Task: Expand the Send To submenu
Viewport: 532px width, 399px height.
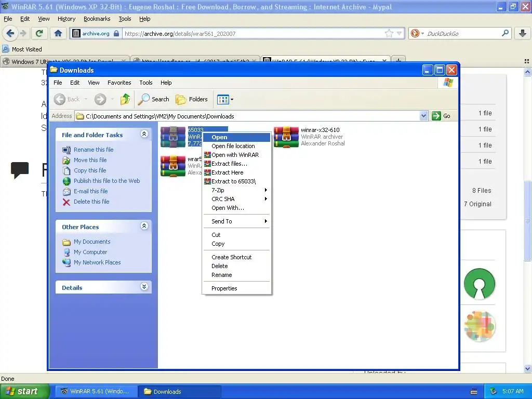Action: (x=236, y=221)
